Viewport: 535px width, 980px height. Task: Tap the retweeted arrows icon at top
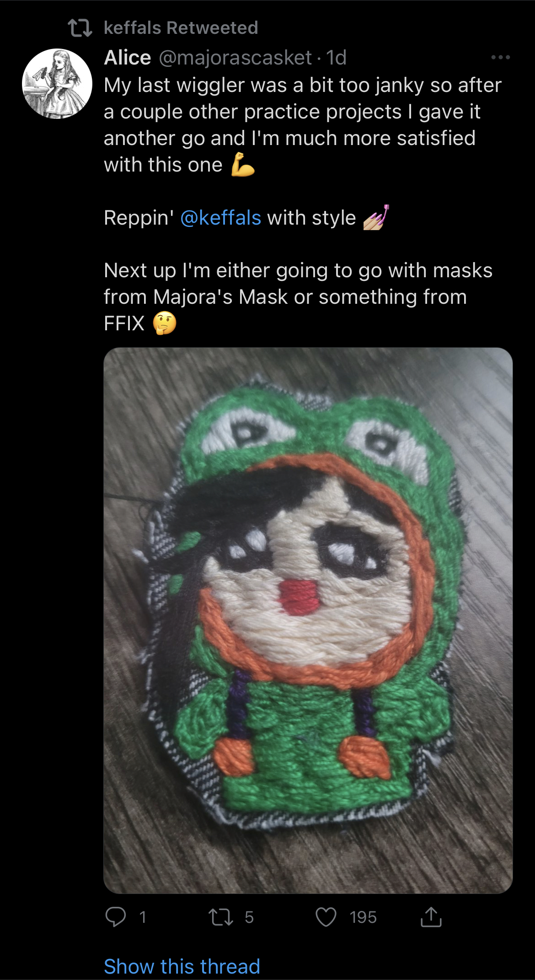pyautogui.click(x=80, y=28)
